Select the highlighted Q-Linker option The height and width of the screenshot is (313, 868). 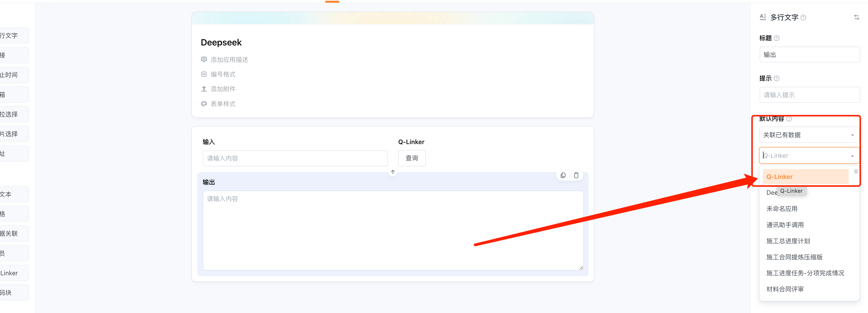point(805,177)
